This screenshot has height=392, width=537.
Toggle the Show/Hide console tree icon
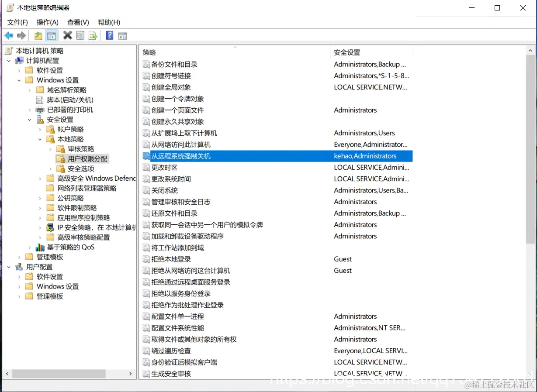click(x=51, y=35)
